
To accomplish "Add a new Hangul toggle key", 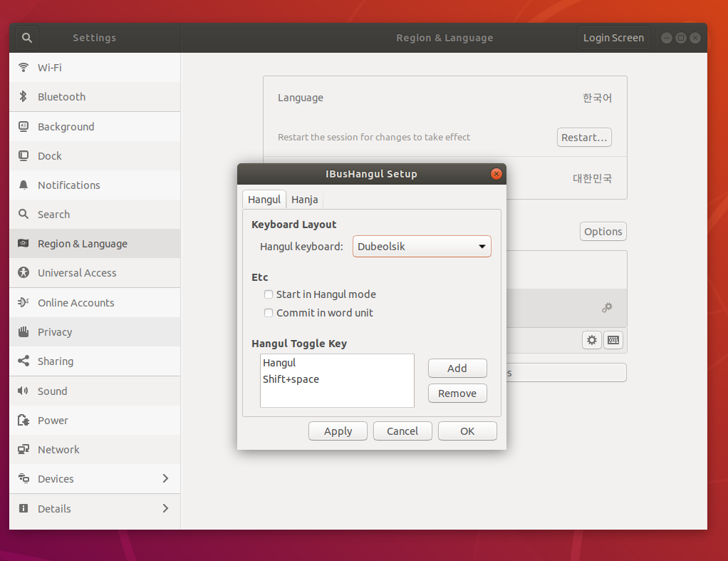I will coord(457,368).
